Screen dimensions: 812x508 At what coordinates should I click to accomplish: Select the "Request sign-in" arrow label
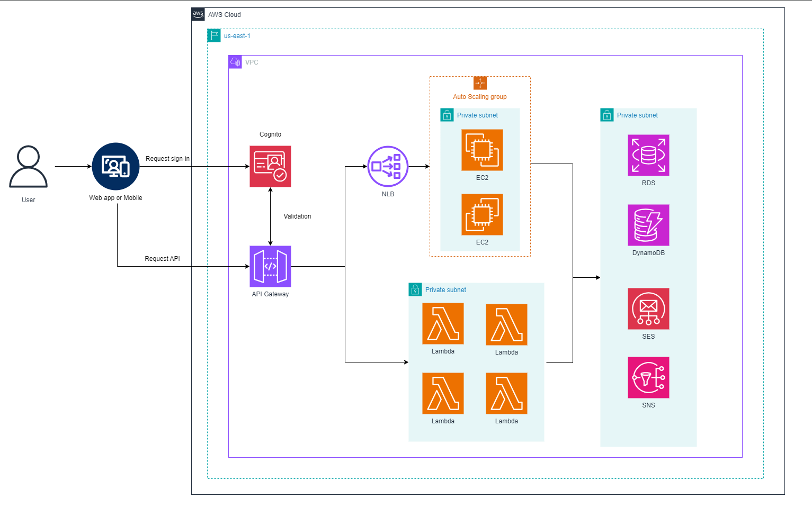167,159
